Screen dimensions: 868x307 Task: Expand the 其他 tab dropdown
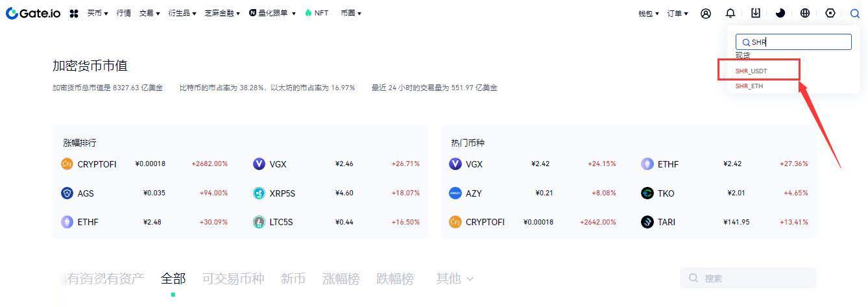(x=455, y=278)
